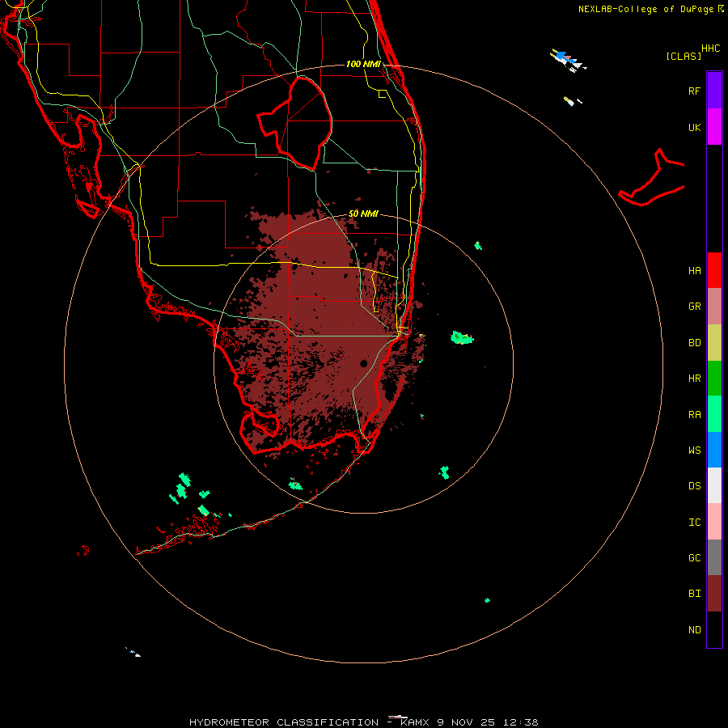Click the "[CLAS]" units label
The height and width of the screenshot is (728, 728).
pos(684,56)
